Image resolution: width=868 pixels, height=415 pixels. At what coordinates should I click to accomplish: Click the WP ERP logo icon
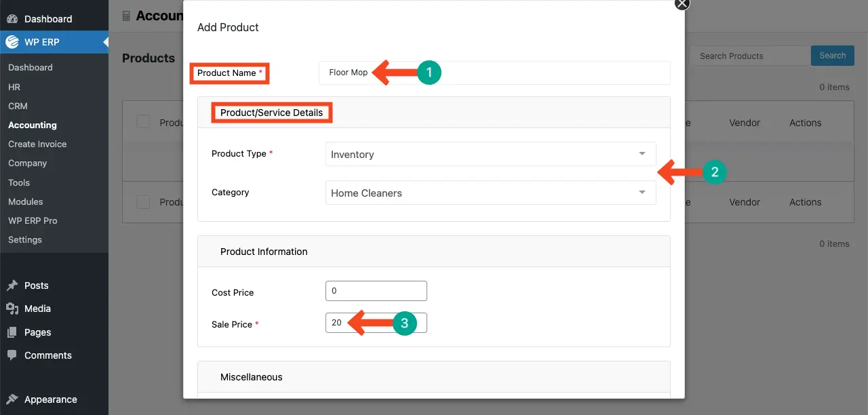(12, 42)
